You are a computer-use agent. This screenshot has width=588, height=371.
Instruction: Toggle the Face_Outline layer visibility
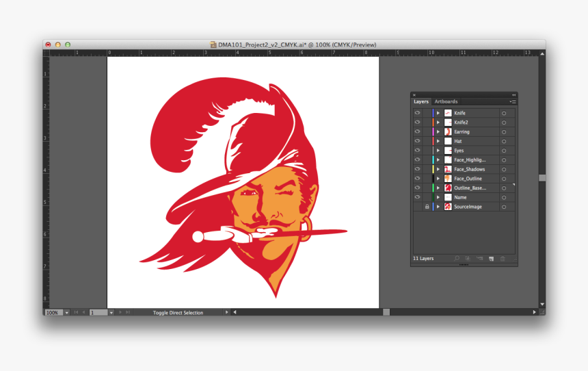tap(417, 179)
